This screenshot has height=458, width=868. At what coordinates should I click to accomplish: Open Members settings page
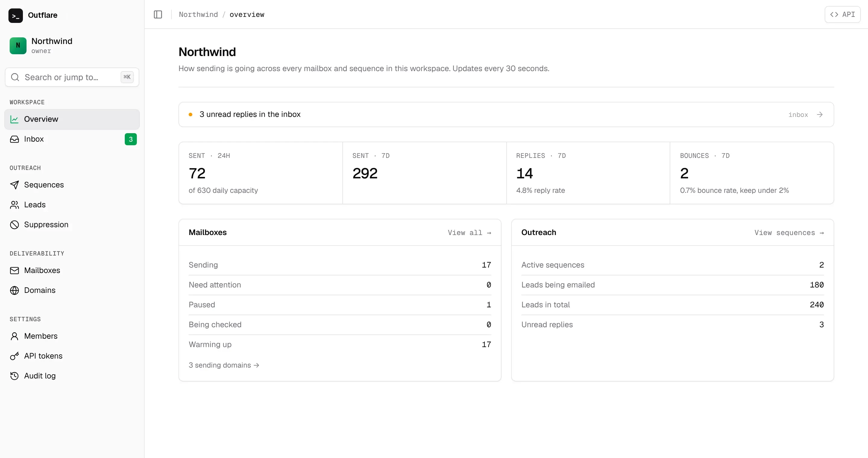(72, 336)
